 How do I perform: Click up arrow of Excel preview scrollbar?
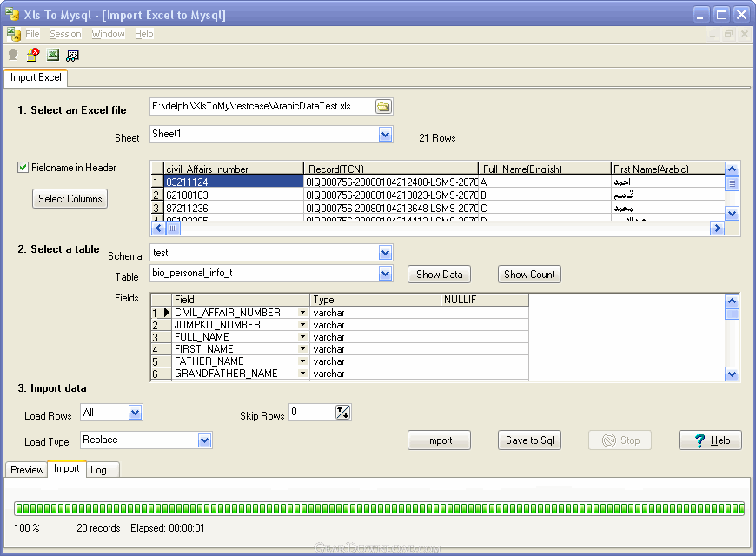[732, 169]
